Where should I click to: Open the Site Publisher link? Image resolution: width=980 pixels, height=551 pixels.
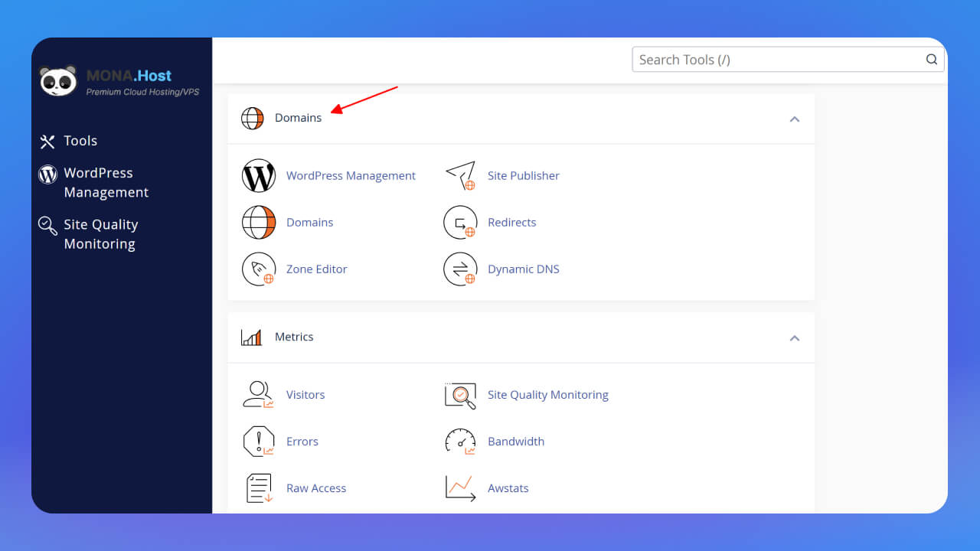[x=524, y=176]
